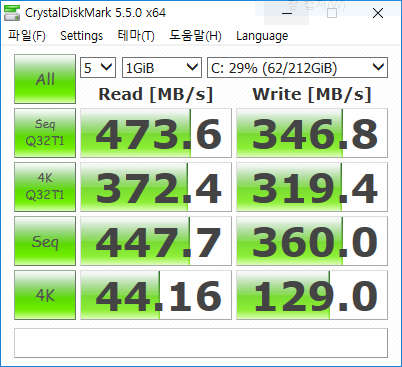Select the Seq read result 447.7
Screen dimensions: 402x367
pyautogui.click(x=156, y=241)
